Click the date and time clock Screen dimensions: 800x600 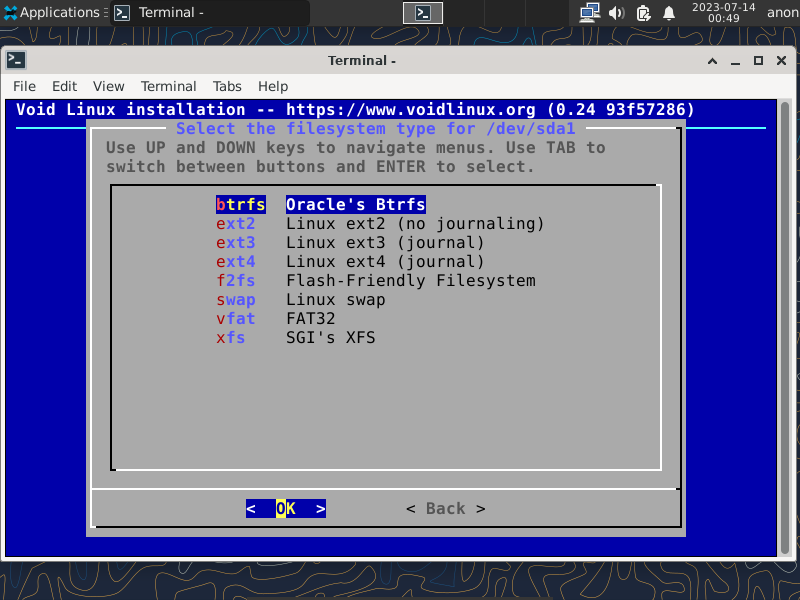pos(723,13)
